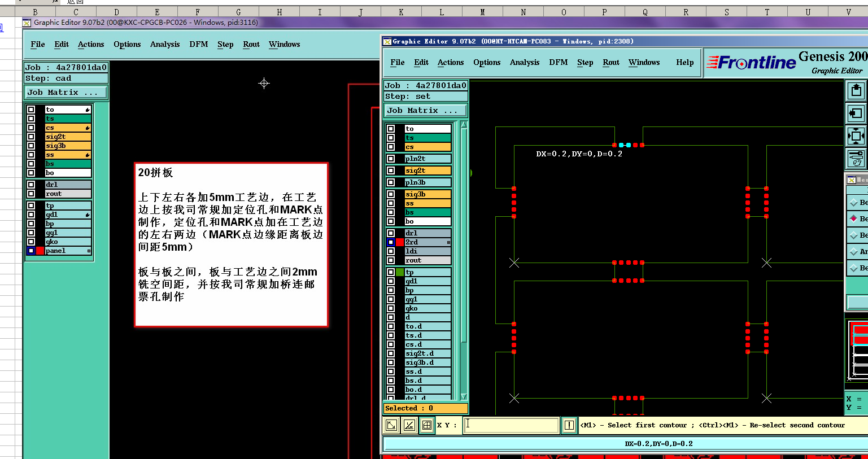The width and height of the screenshot is (868, 459).
Task: Click the angle snap icon in bottom toolbar
Action: [x=409, y=425]
